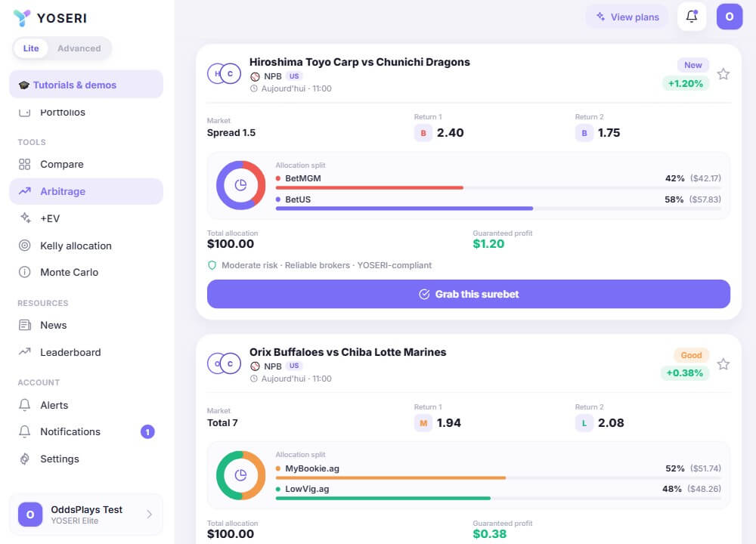Click the Orix card allocation donut chart
Screen dimensions: 756x544
tap(240, 475)
